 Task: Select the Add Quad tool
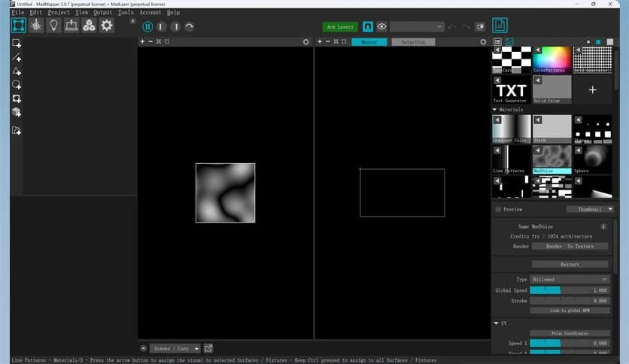17,44
